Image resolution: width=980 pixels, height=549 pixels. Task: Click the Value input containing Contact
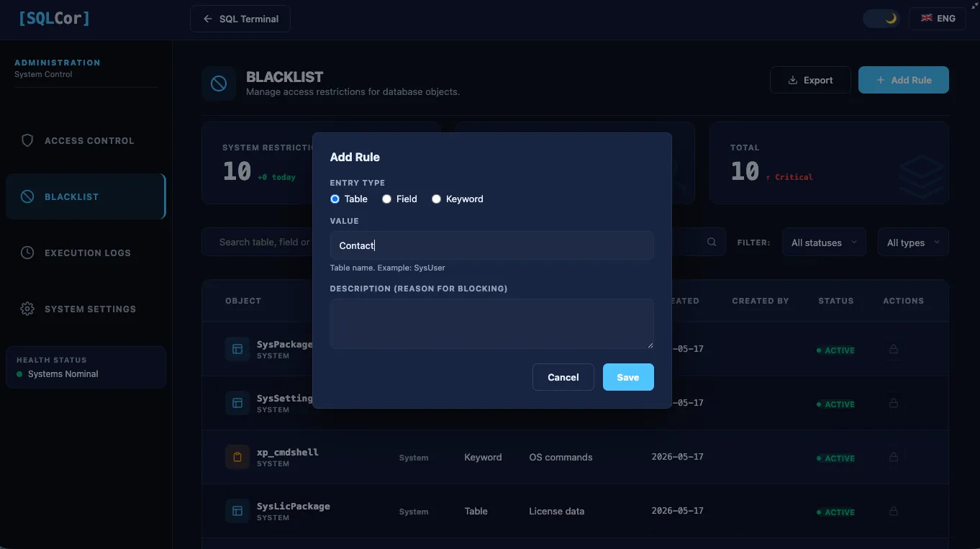(x=491, y=245)
